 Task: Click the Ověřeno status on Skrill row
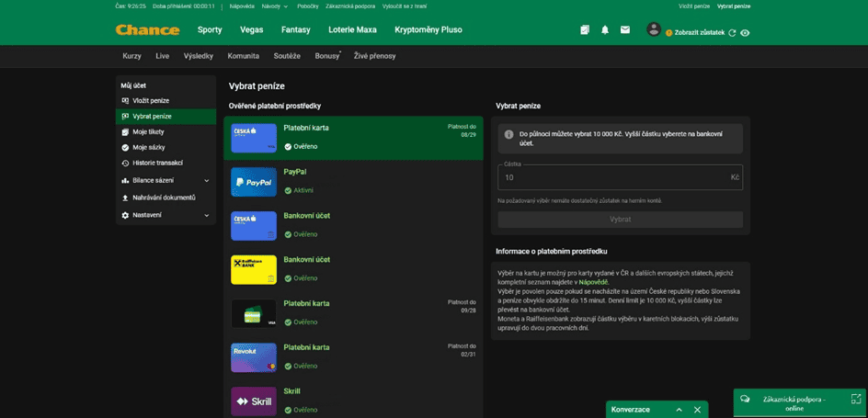[301, 410]
